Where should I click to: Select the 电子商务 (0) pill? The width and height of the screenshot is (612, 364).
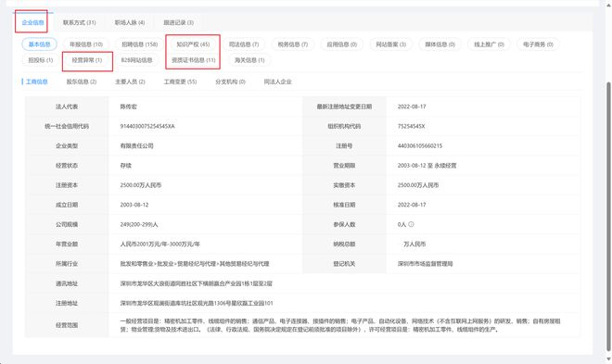point(538,44)
